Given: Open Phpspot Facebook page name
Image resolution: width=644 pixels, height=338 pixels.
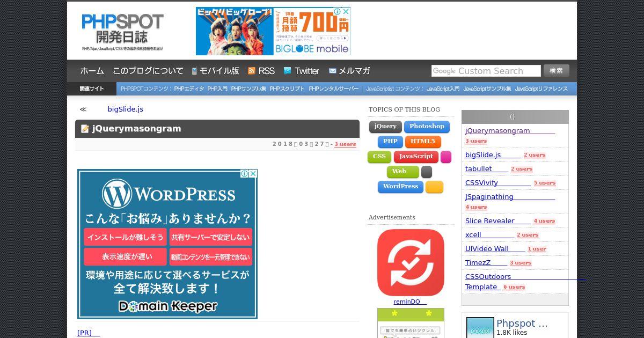Looking at the screenshot, I should click(522, 324).
